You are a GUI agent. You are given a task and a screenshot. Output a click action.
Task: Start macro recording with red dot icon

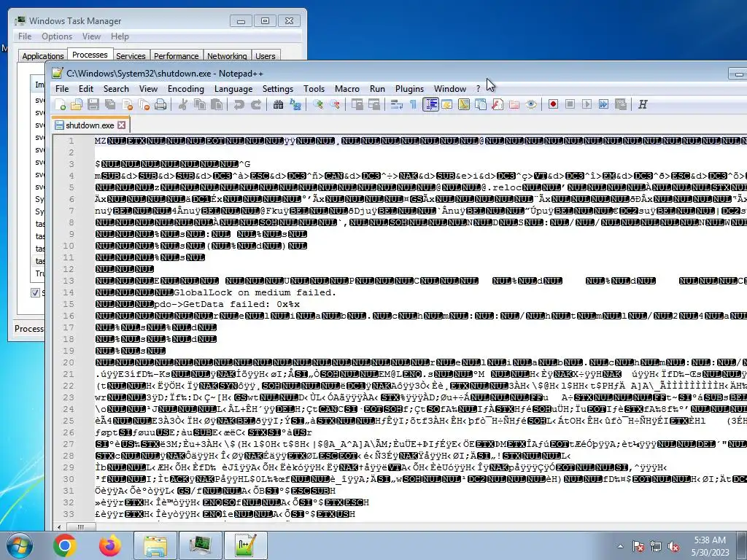(x=553, y=105)
